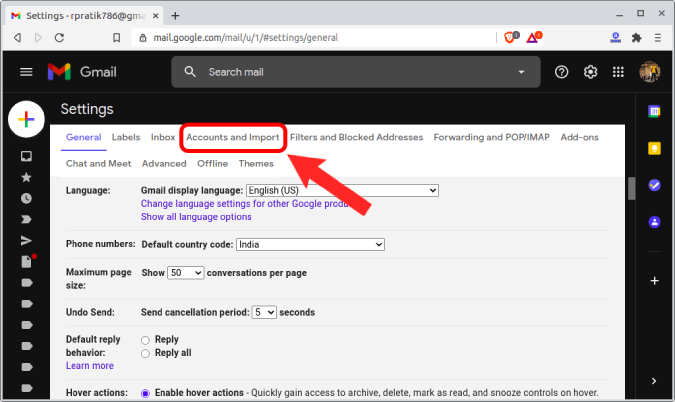Screen dimensions: 675x402
Task: Open the Advanced tab
Action: pos(164,164)
